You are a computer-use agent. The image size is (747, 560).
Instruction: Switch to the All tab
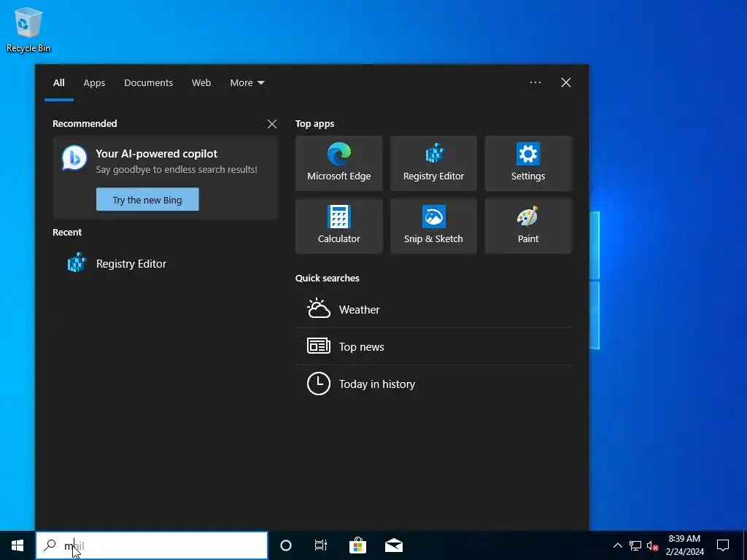[x=59, y=83]
